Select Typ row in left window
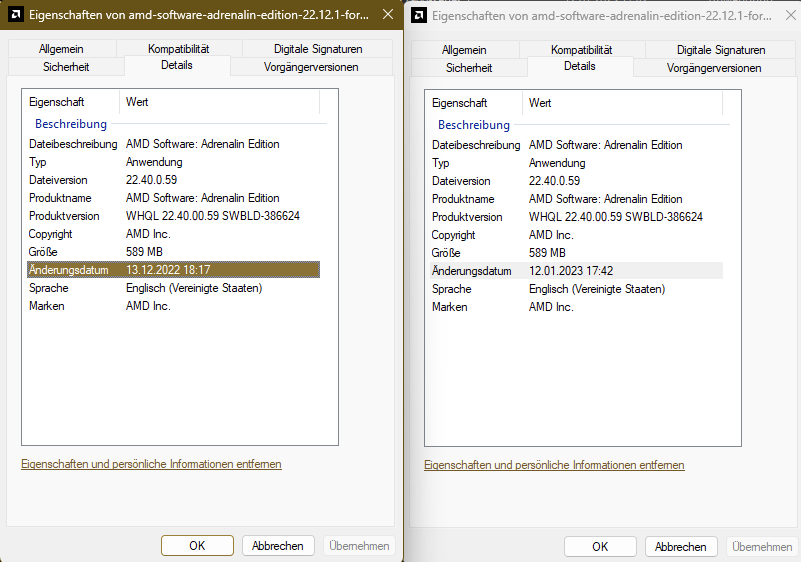Screen dimensions: 801x562 coord(173,162)
